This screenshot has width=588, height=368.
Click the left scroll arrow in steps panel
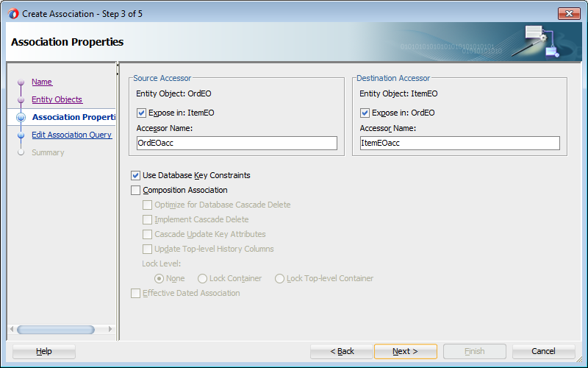point(12,329)
